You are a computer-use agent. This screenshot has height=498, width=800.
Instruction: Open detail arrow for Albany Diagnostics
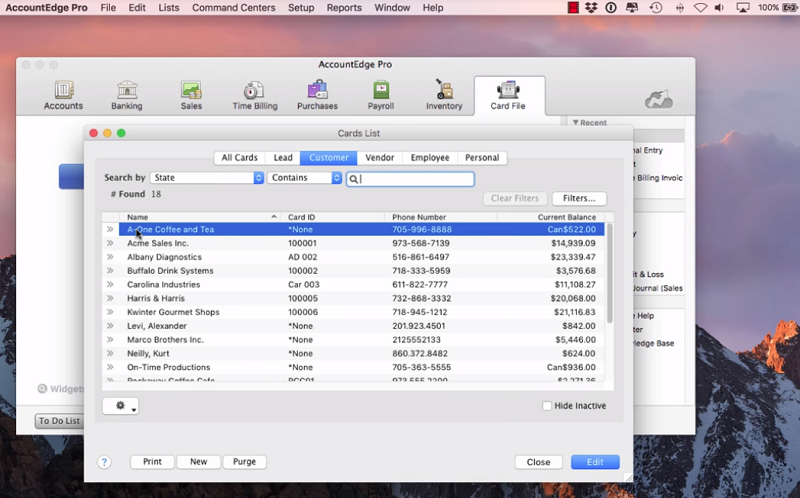pyautogui.click(x=110, y=257)
